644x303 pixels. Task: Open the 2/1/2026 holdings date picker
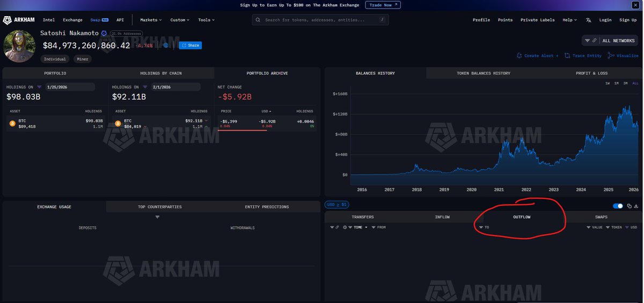click(175, 87)
